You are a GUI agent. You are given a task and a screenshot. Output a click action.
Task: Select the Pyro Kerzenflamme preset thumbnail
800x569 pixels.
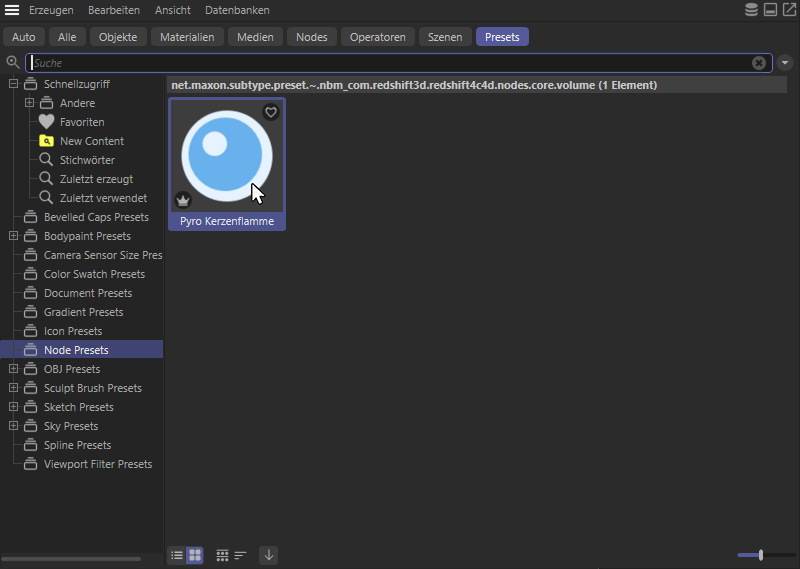click(227, 156)
